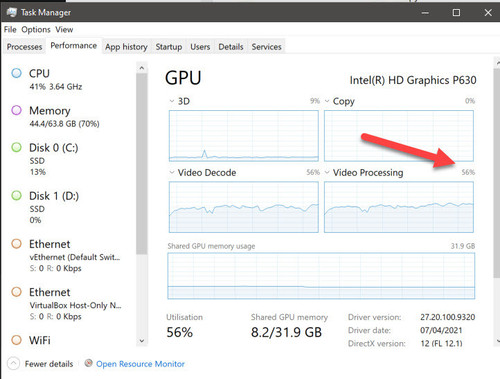The height and width of the screenshot is (379, 500).
Task: Click the Task Manager title bar icon
Action: pos(11,13)
